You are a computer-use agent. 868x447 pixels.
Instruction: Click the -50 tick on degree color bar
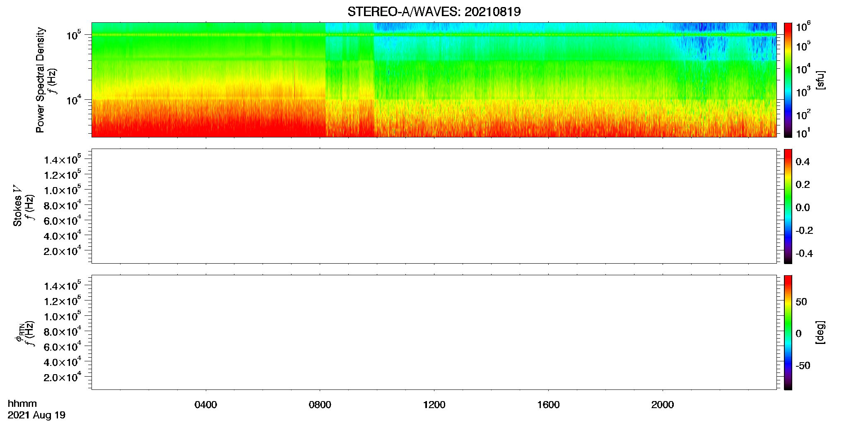803,365
